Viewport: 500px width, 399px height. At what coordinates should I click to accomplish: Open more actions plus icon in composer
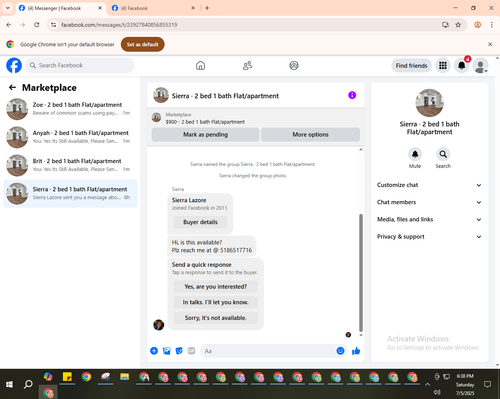click(154, 351)
